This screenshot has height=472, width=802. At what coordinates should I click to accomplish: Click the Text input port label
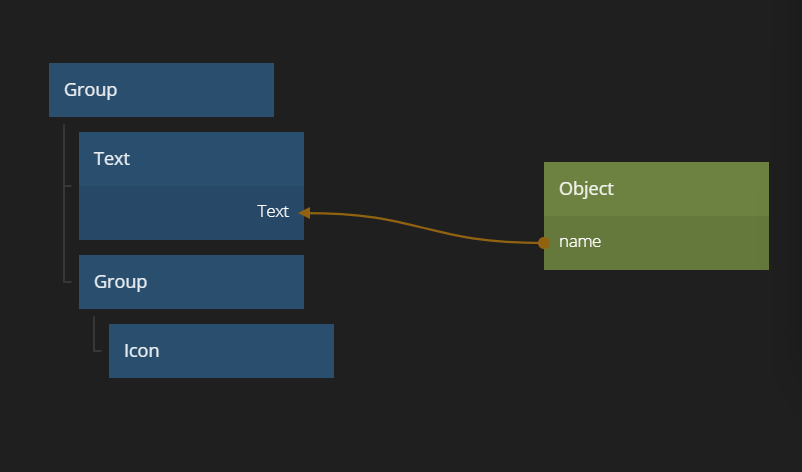coord(272,212)
